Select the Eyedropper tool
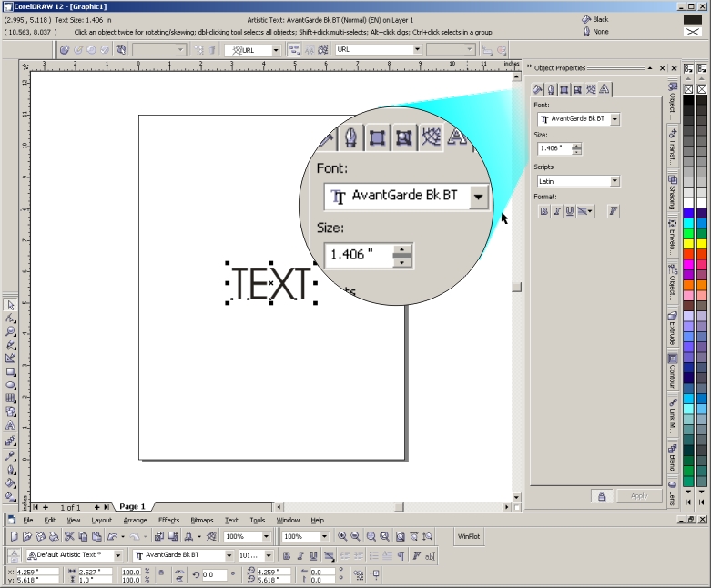Screen dimensions: 711x588 click(10, 456)
